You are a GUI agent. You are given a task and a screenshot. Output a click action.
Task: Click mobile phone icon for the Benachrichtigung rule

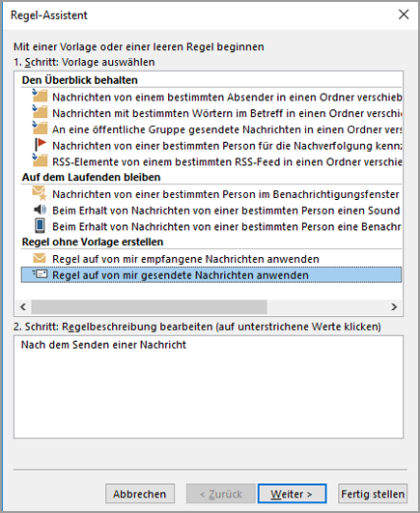pos(40,226)
